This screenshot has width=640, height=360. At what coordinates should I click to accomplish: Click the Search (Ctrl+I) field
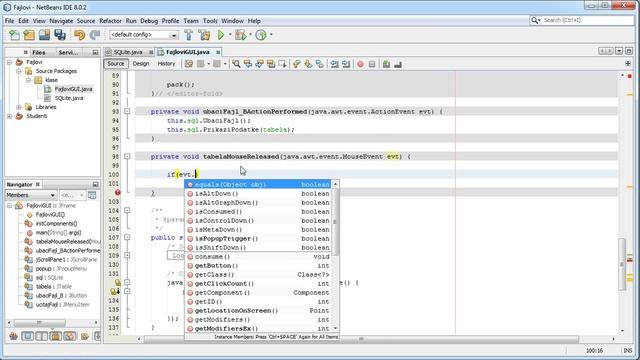582,20
